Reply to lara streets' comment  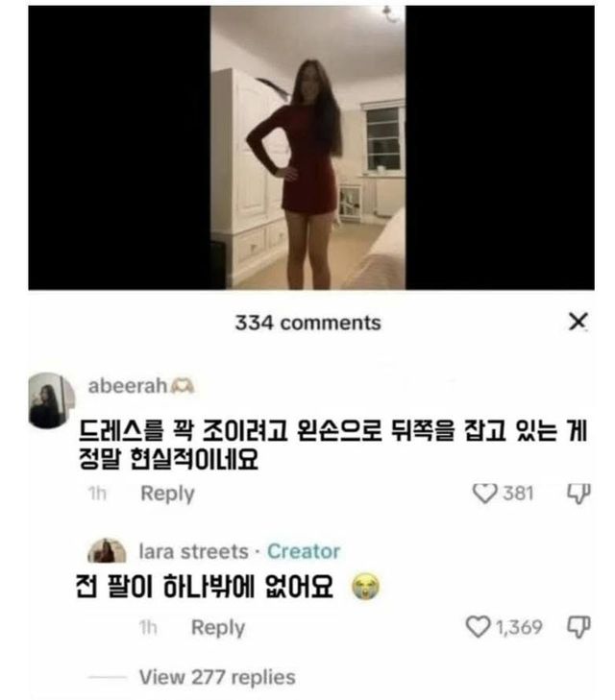click(218, 628)
